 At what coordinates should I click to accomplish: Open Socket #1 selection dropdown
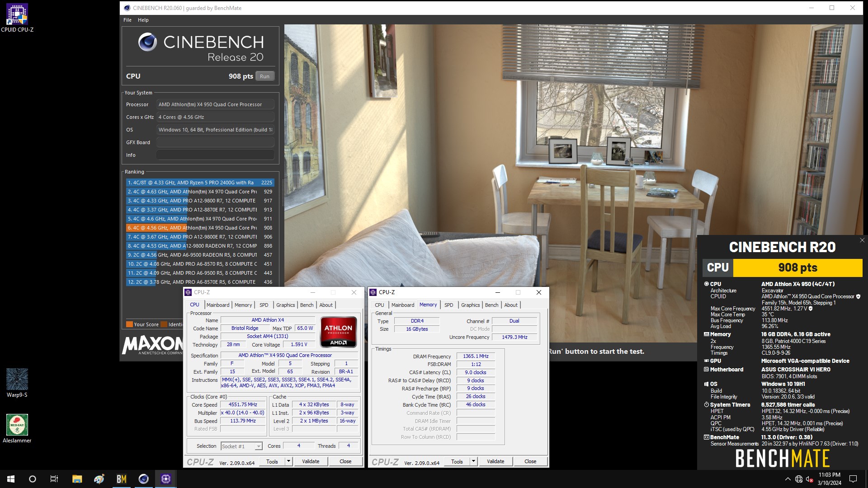point(241,446)
